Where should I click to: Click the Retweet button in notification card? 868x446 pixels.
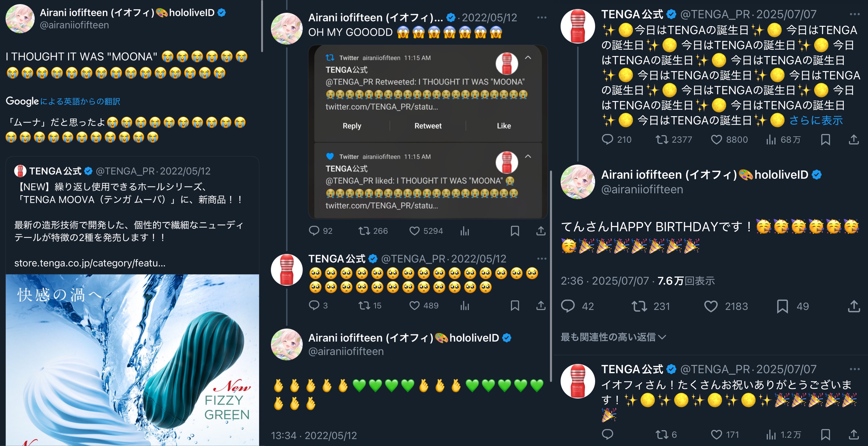pos(428,126)
